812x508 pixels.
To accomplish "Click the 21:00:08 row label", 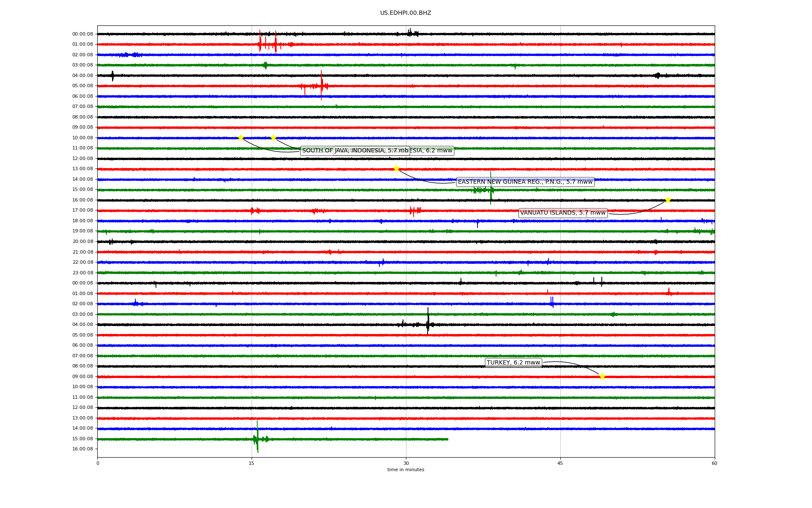I will coord(82,252).
